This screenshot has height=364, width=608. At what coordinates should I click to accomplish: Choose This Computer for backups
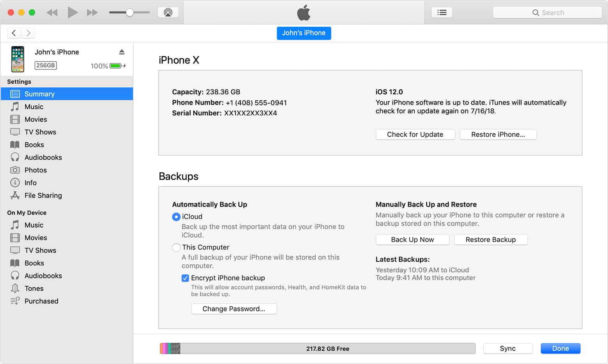pyautogui.click(x=176, y=247)
